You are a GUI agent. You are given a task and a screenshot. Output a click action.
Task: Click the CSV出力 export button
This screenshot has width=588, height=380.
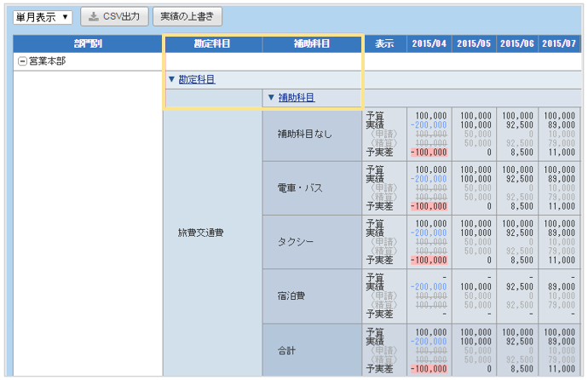[115, 16]
